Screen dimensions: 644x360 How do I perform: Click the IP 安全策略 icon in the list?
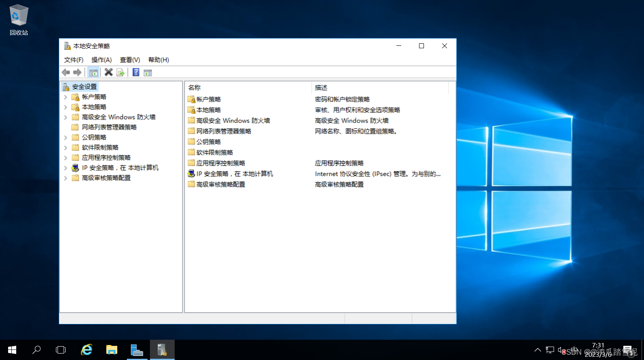191,174
